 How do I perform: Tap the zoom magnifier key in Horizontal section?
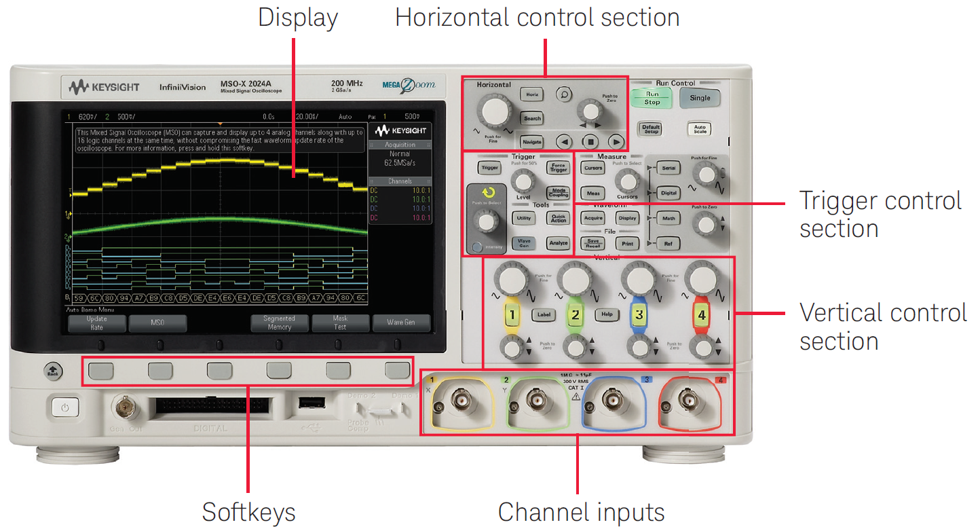564,94
